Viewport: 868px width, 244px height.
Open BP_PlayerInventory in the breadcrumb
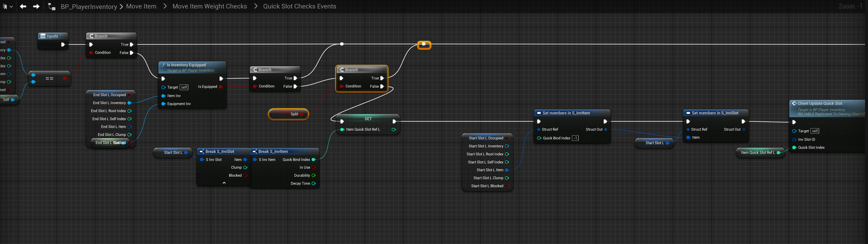89,7
